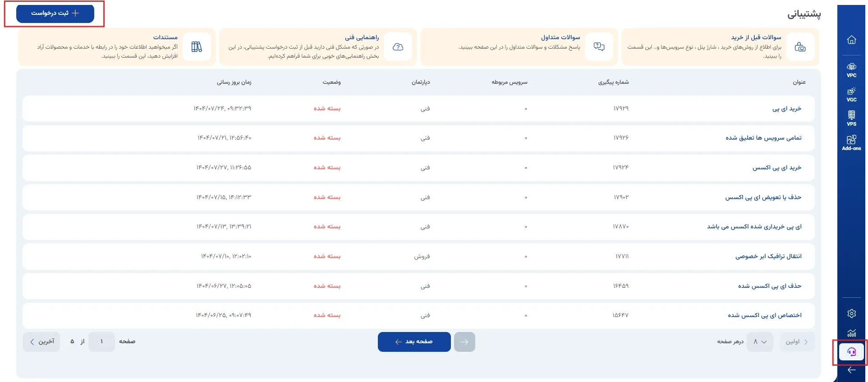Viewport: 868px width, 382px height.
Task: Open the VGC section in the sidebar
Action: point(851,95)
